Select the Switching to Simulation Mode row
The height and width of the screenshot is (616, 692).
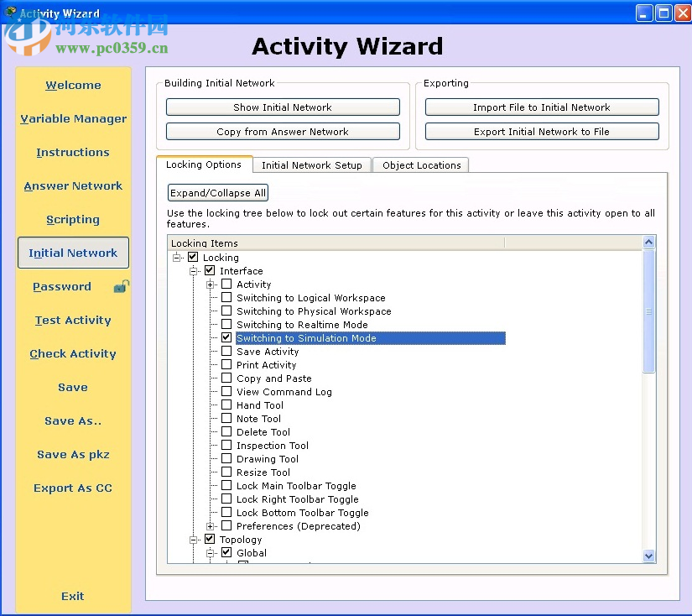pyautogui.click(x=371, y=338)
